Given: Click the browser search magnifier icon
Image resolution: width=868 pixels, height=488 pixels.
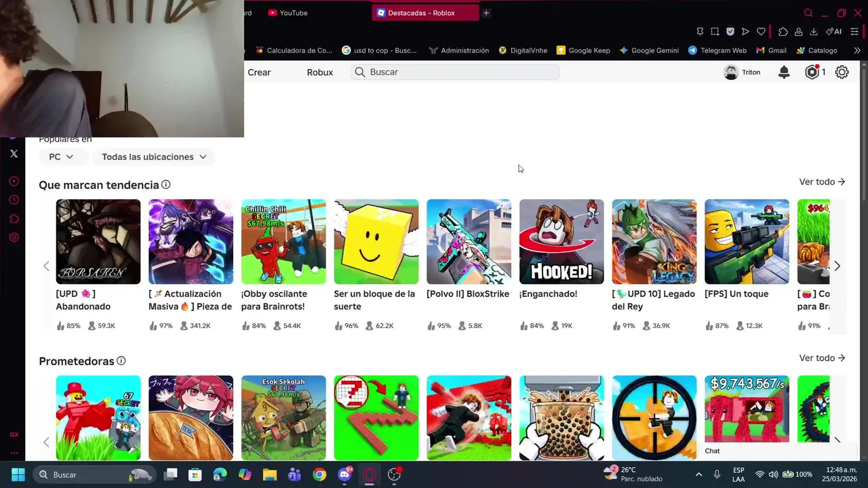Looking at the screenshot, I should click(x=808, y=13).
